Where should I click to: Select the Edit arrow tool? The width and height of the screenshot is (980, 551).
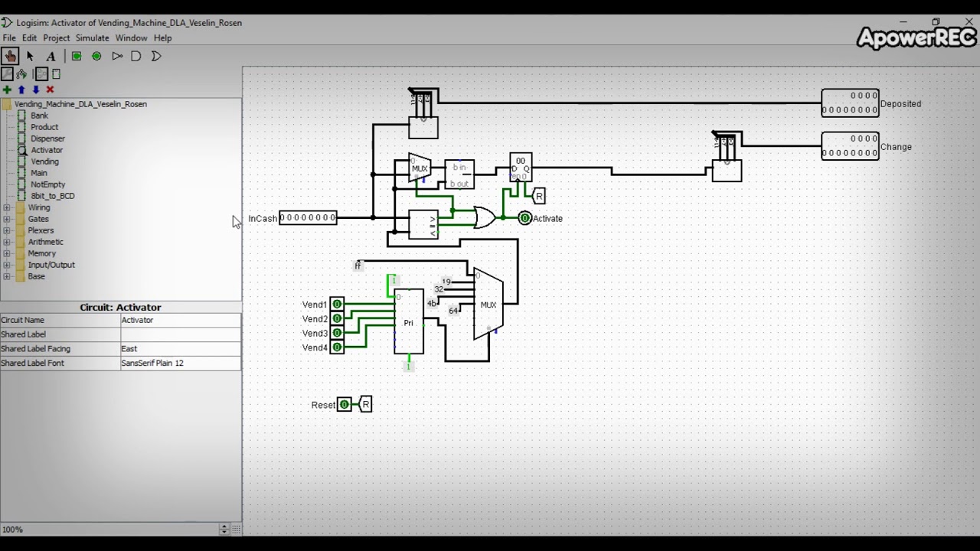point(31,56)
